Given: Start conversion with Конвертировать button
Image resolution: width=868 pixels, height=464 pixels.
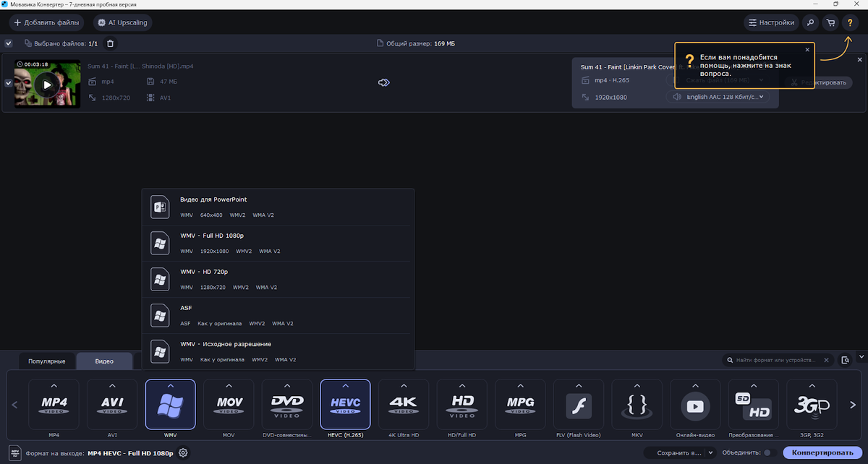Looking at the screenshot, I should pyautogui.click(x=823, y=452).
